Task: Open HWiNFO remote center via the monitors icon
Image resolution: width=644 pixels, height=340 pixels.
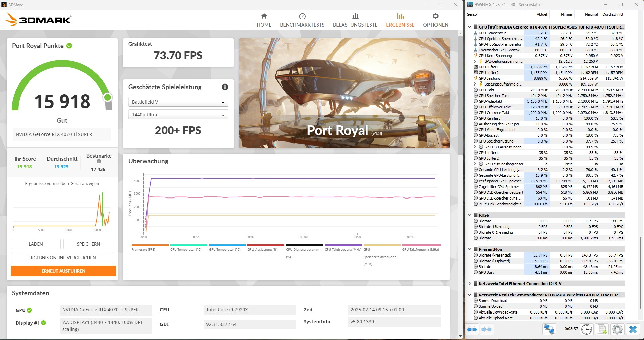Action: [x=549, y=329]
